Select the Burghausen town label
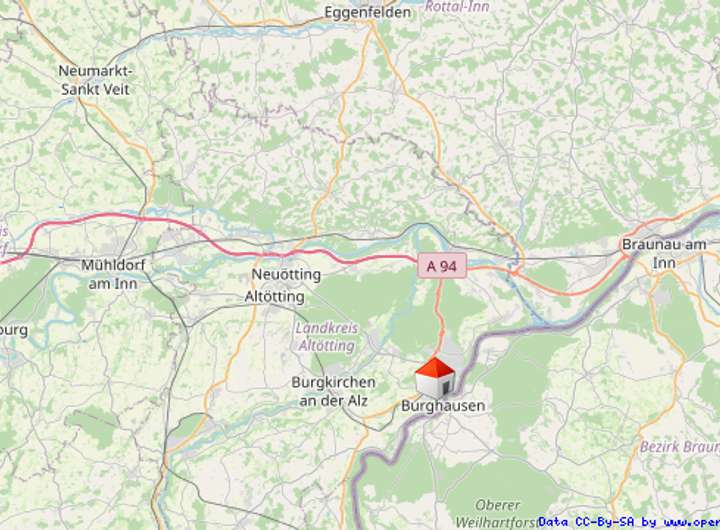The height and width of the screenshot is (530, 720). (443, 406)
